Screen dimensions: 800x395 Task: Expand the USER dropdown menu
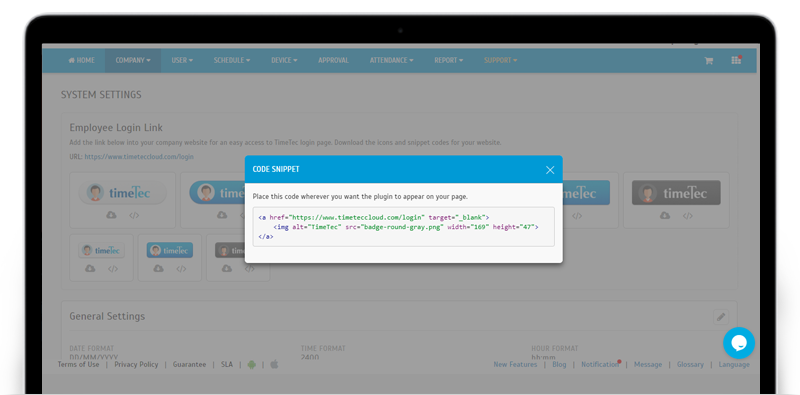pos(182,60)
